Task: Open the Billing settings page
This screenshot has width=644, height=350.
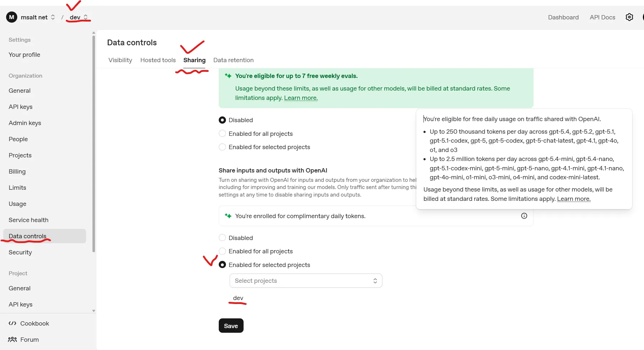Action: [17, 171]
